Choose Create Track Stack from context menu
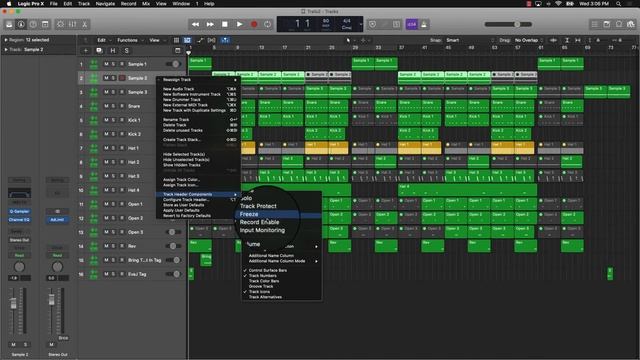Image resolution: width=640 pixels, height=360 pixels. 198,140
